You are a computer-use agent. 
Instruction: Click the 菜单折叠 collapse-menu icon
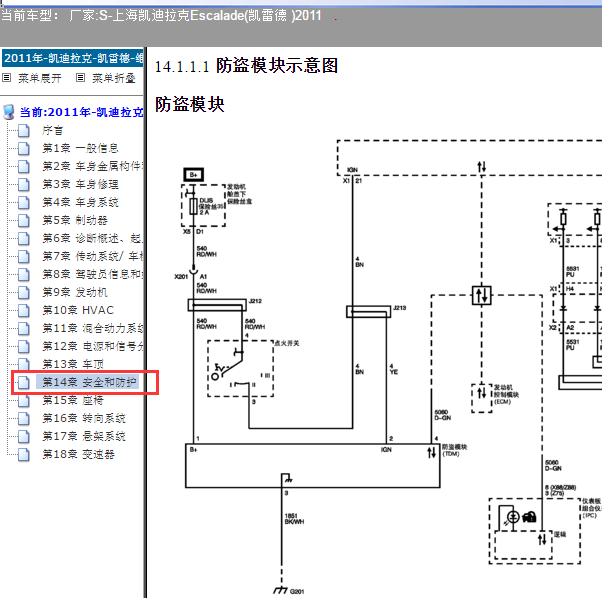coord(80,78)
